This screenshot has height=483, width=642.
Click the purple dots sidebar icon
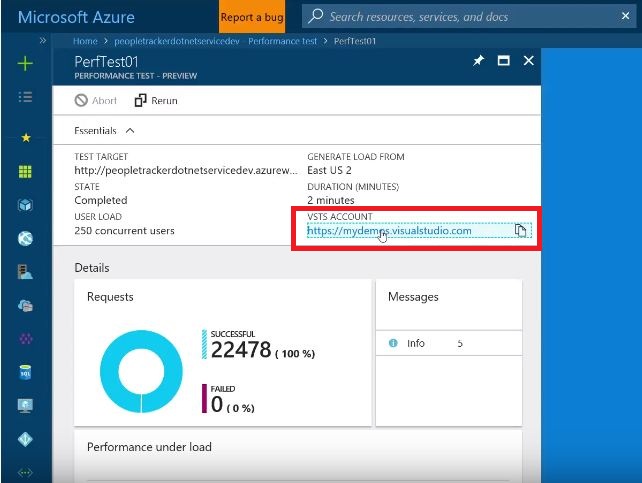[25, 339]
